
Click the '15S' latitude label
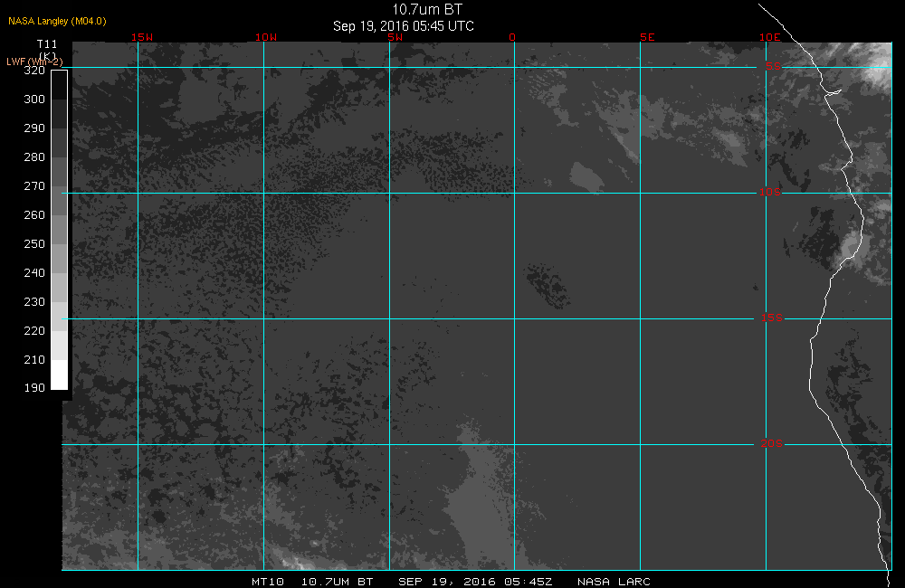pyautogui.click(x=772, y=318)
